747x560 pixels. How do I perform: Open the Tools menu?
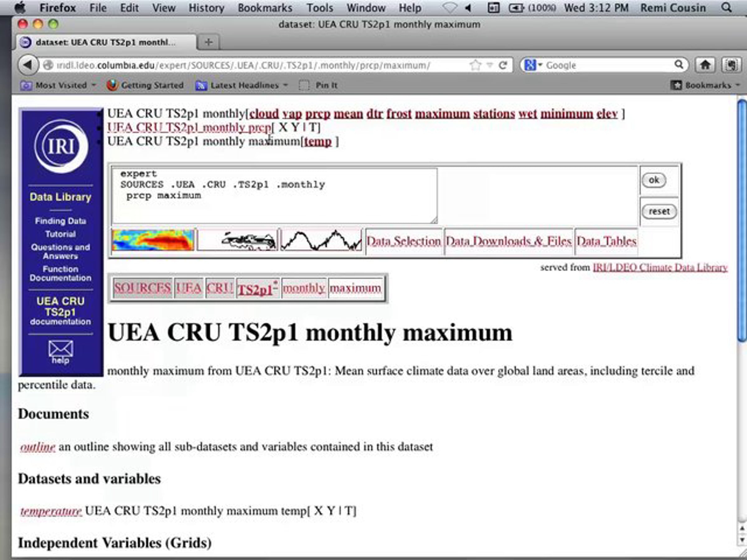319,8
